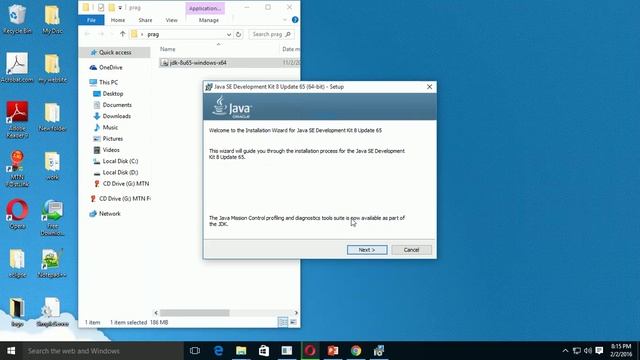The height and width of the screenshot is (360, 640).
Task: Open Quick Access Toolbar customize dropdown
Action: pyautogui.click(x=120, y=8)
